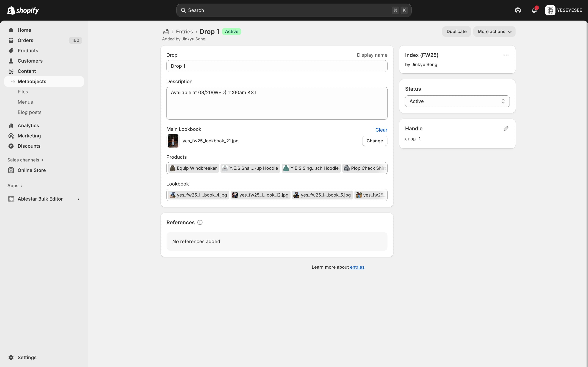Open the Sidekick assistant icon
Screen dimensions: 588x367
coord(518,10)
